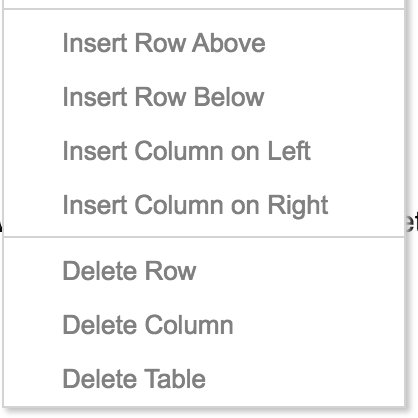Viewport: 418px width, 418px height.
Task: Activate the Insert Row Above command
Action: [204, 43]
